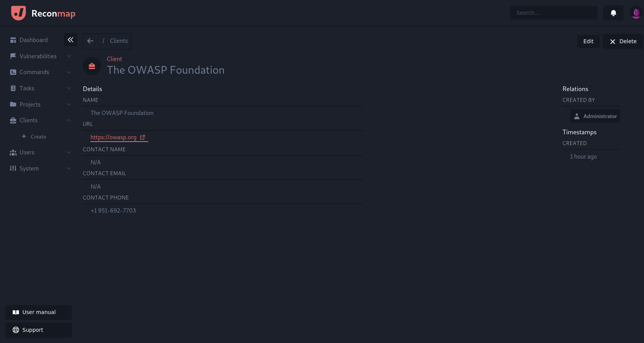Expand the Commands menu chevron
Image resolution: width=644 pixels, height=343 pixels.
(69, 72)
